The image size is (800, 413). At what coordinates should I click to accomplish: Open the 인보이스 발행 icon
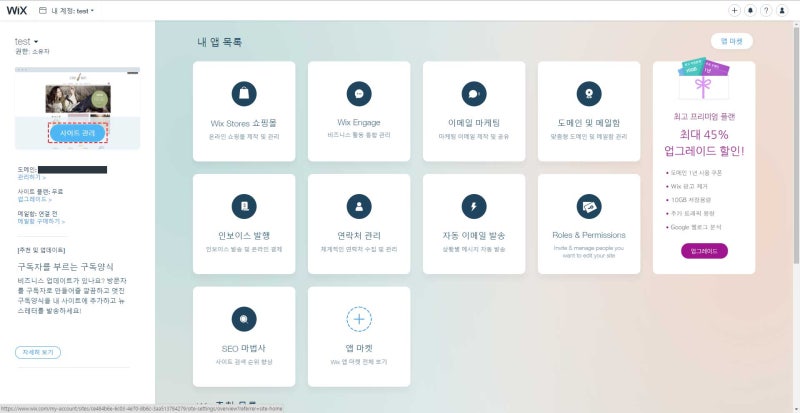click(244, 206)
